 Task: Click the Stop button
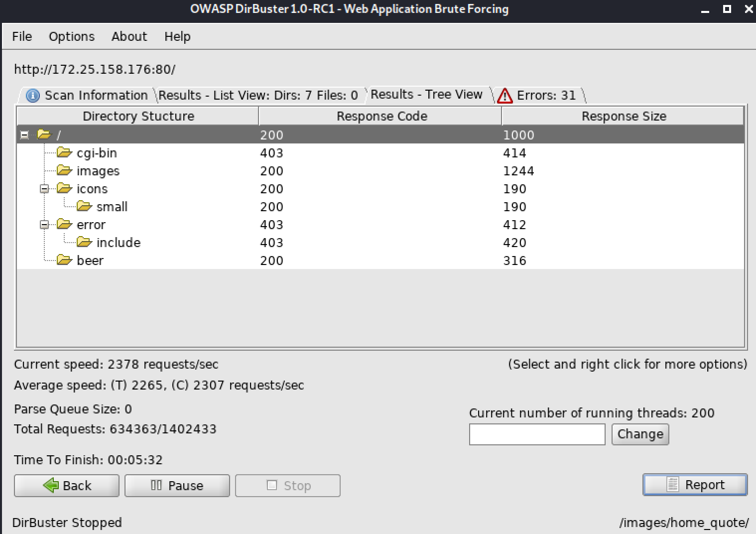click(287, 486)
